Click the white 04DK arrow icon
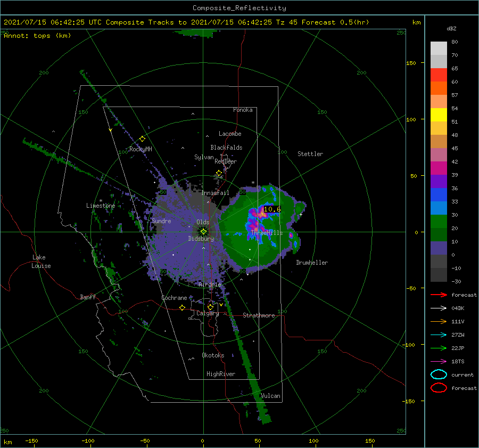This screenshot has height=448, width=479. (x=439, y=308)
